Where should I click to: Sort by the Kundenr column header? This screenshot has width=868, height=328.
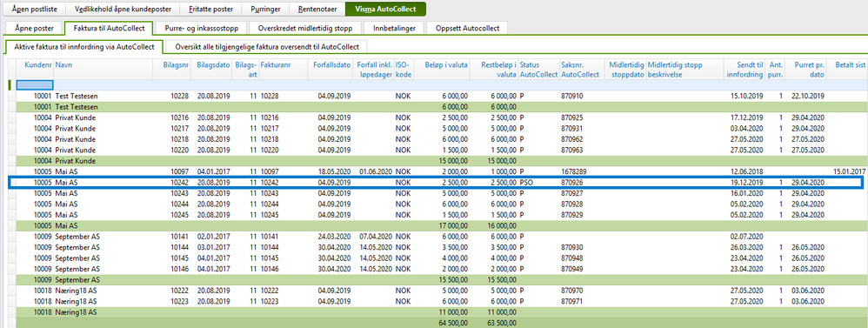[x=37, y=65]
